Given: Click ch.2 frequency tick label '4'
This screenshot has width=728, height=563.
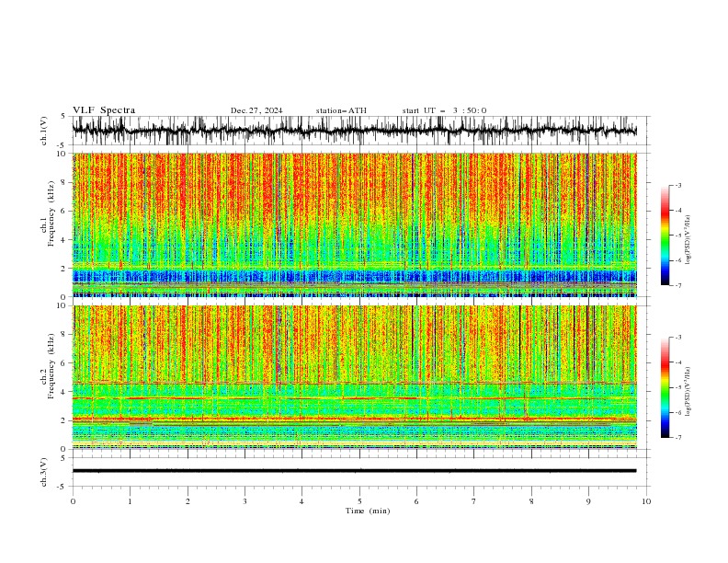Looking at the screenshot, I should pos(64,392).
